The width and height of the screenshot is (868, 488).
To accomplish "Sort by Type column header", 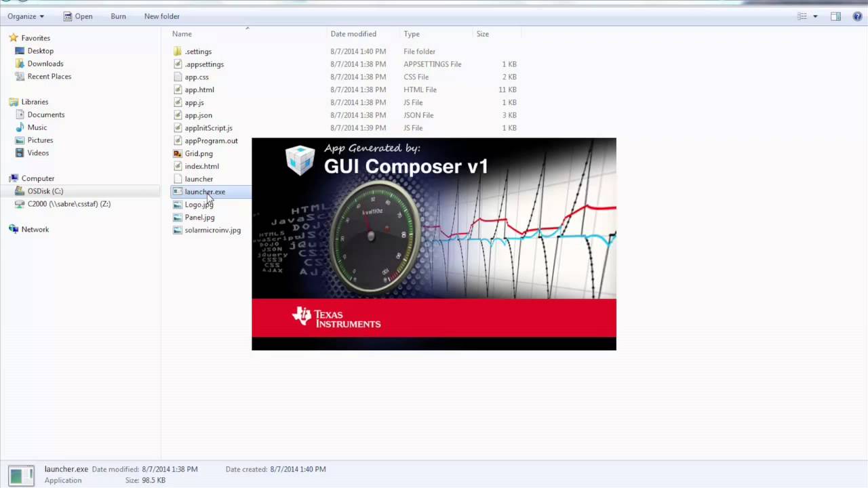I will coord(412,34).
